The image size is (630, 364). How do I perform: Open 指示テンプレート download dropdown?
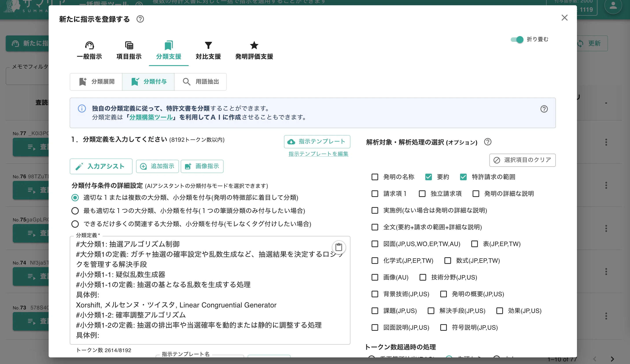pos(317,142)
